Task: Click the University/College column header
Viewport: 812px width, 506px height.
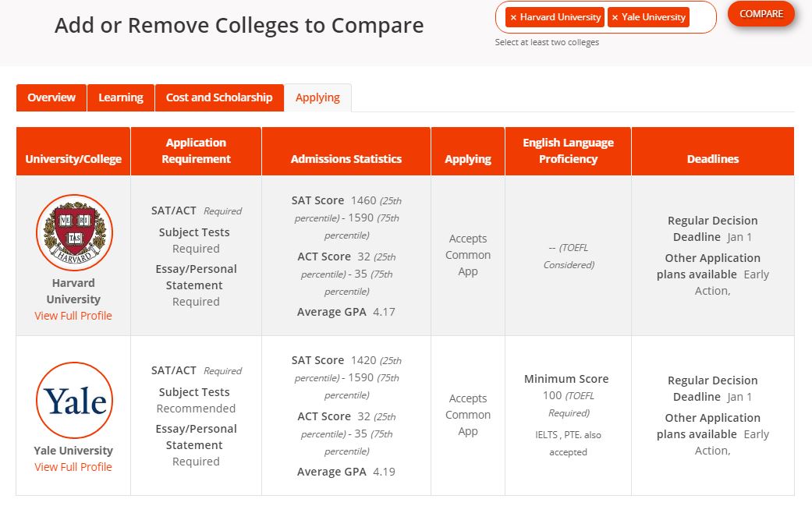Action: pyautogui.click(x=73, y=159)
